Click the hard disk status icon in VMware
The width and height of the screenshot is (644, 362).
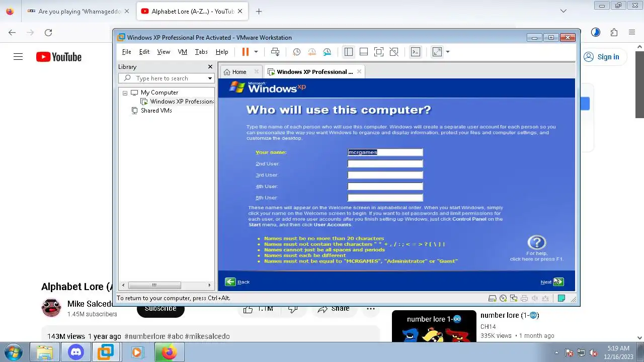[492, 298]
